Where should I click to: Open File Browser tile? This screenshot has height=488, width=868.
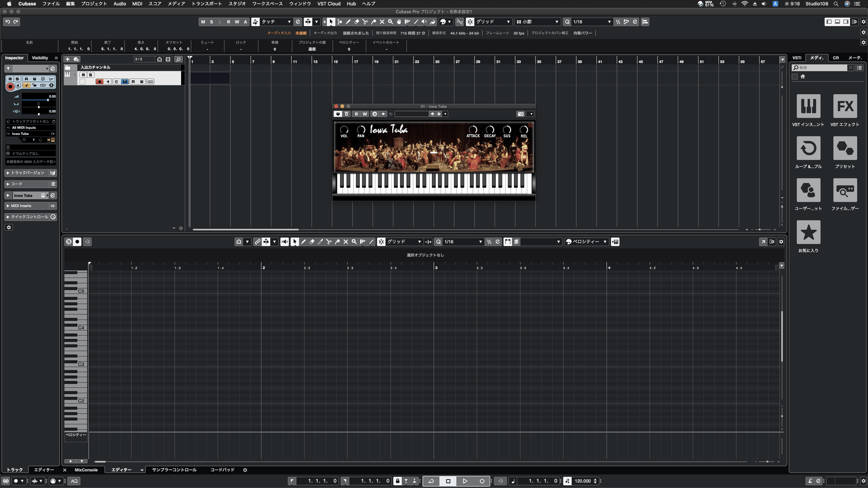845,190
